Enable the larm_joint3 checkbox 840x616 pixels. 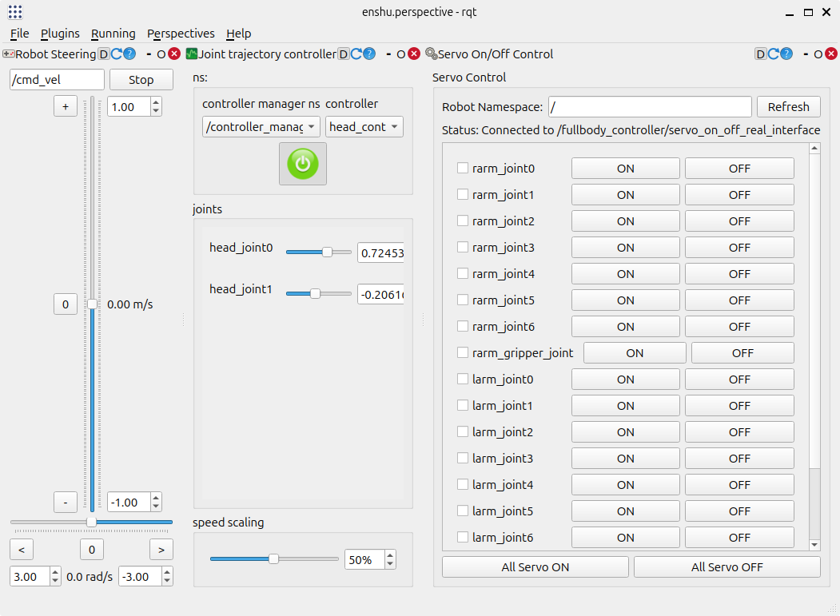[463, 459]
